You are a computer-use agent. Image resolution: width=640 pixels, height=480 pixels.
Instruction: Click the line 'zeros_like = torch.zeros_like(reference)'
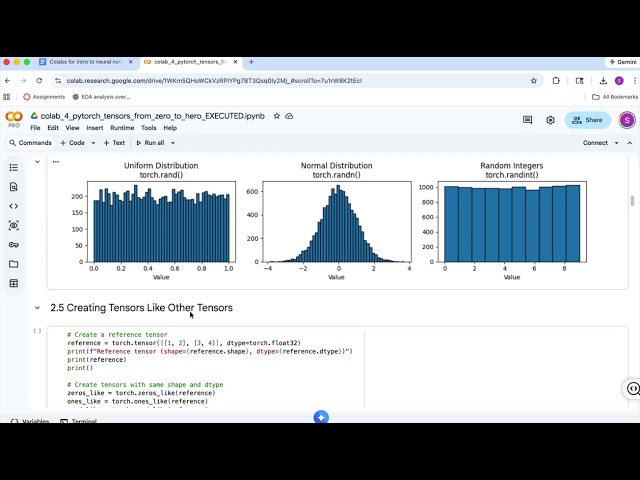pyautogui.click(x=141, y=393)
